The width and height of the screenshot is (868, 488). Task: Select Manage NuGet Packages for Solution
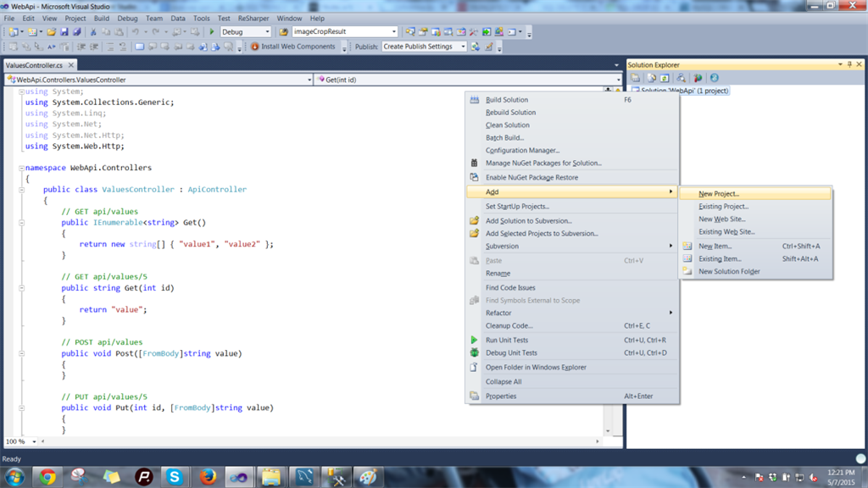pyautogui.click(x=543, y=163)
